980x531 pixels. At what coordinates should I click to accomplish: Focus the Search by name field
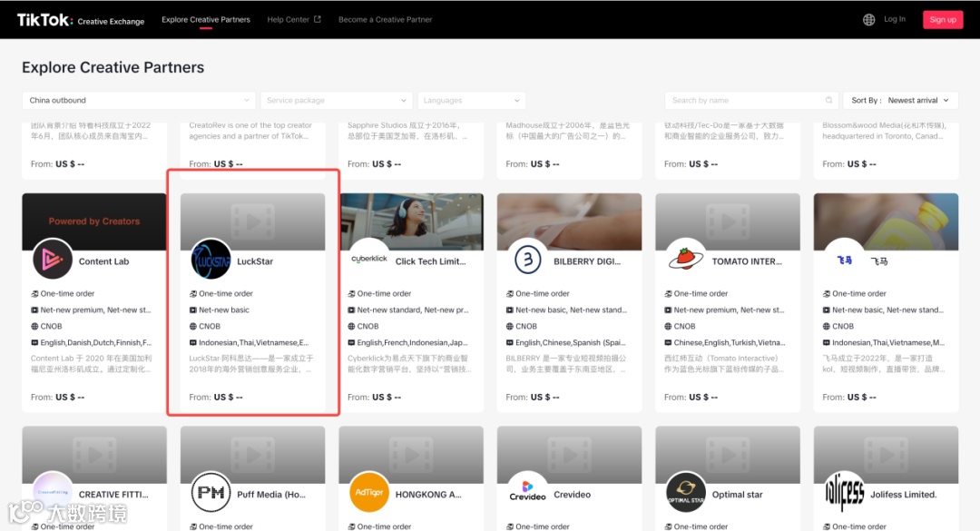coord(750,100)
